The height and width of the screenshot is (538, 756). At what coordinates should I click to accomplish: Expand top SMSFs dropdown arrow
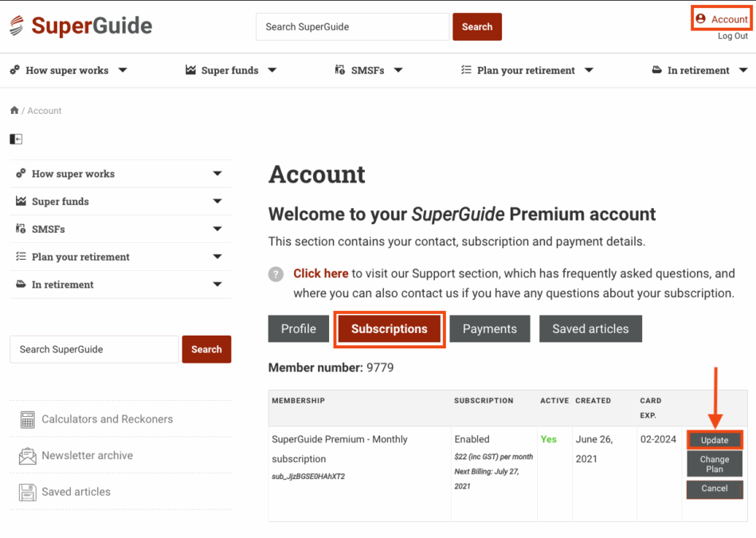coord(398,70)
